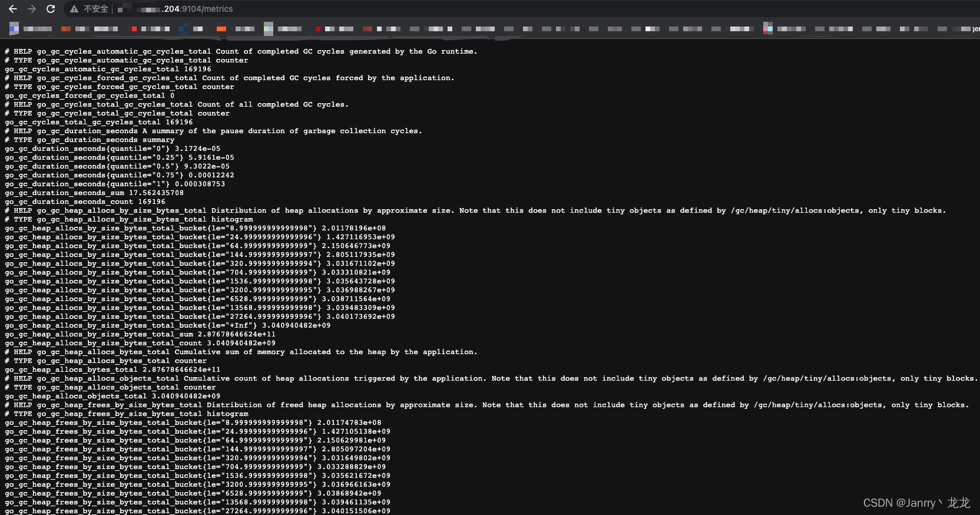Select the go_gc_duration_seconds quantile="0.75" line

120,176
